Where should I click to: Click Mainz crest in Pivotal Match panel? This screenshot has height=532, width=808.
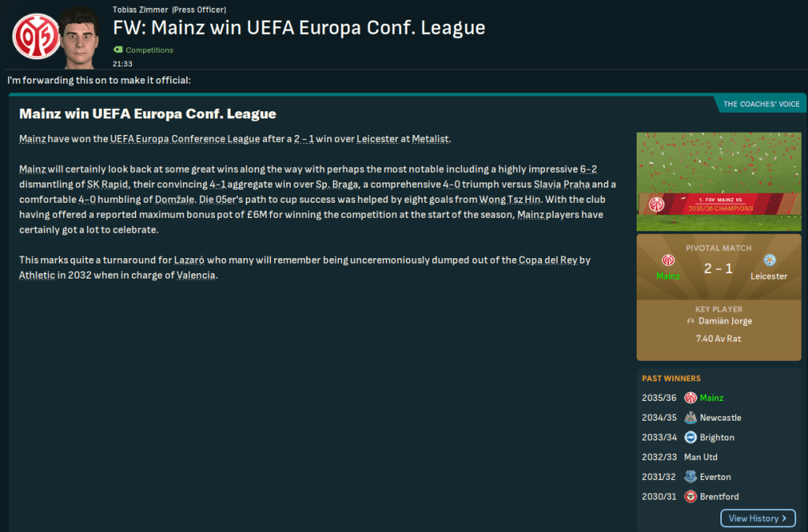pos(667,260)
